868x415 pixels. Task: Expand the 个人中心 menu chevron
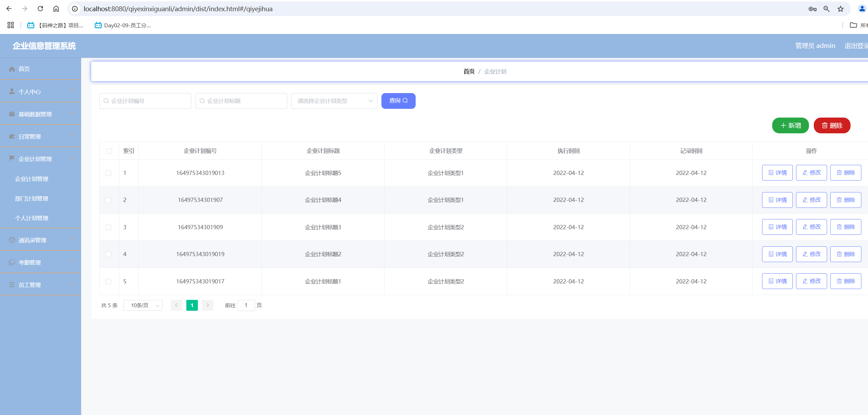[71, 91]
